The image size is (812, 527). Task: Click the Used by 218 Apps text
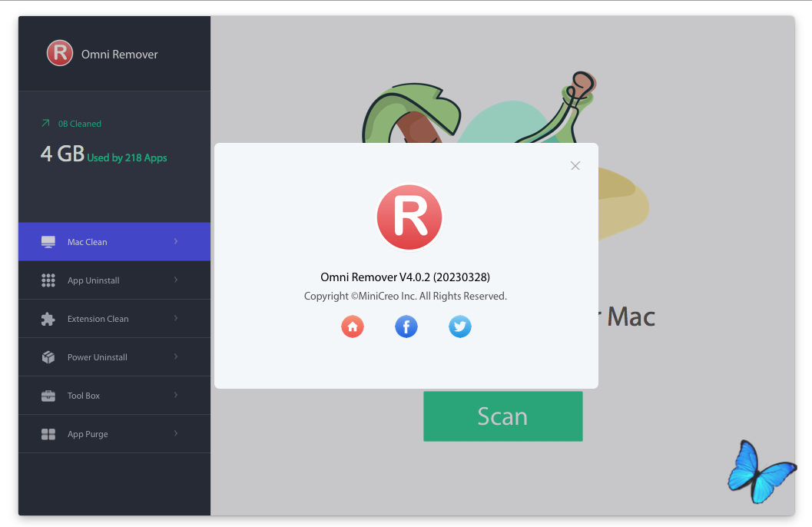click(x=127, y=157)
